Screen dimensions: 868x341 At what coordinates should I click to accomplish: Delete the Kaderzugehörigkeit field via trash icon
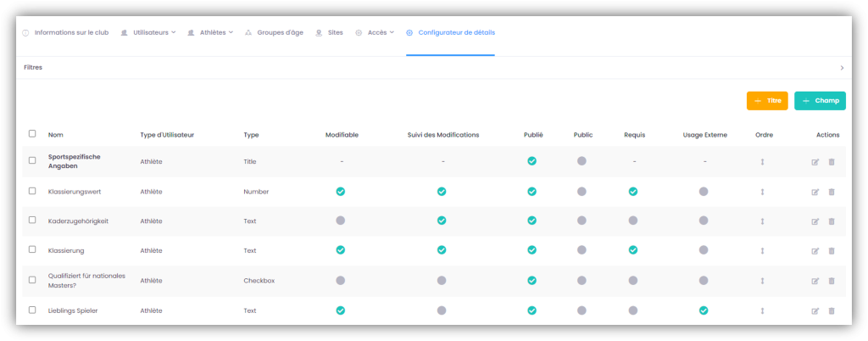point(831,221)
